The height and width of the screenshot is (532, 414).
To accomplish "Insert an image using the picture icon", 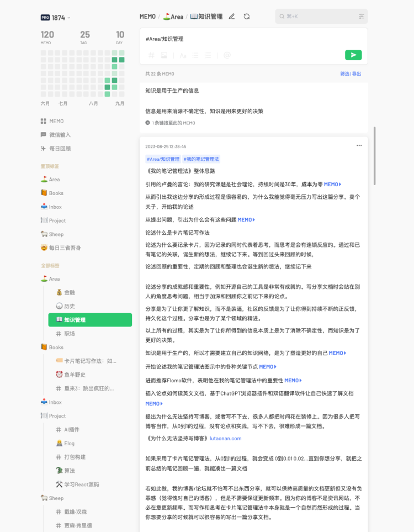I will click(x=164, y=55).
